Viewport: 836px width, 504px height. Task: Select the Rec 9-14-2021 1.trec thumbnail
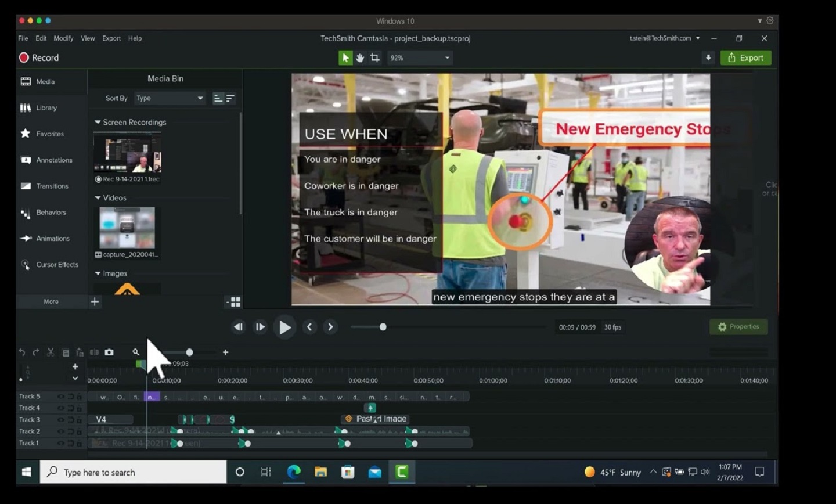click(127, 153)
